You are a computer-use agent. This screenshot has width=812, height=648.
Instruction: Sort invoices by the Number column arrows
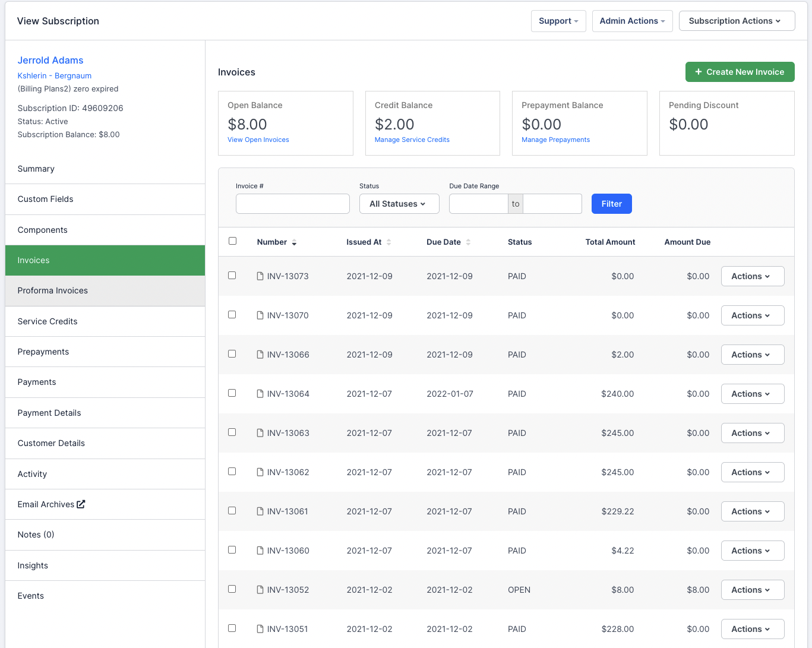pos(294,242)
